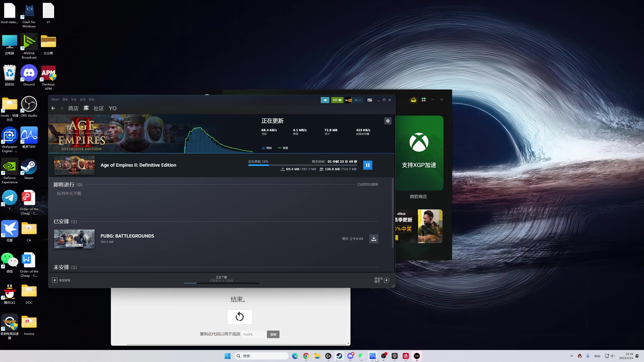Go back with the Steam back arrow
The image size is (644, 362).
click(53, 108)
